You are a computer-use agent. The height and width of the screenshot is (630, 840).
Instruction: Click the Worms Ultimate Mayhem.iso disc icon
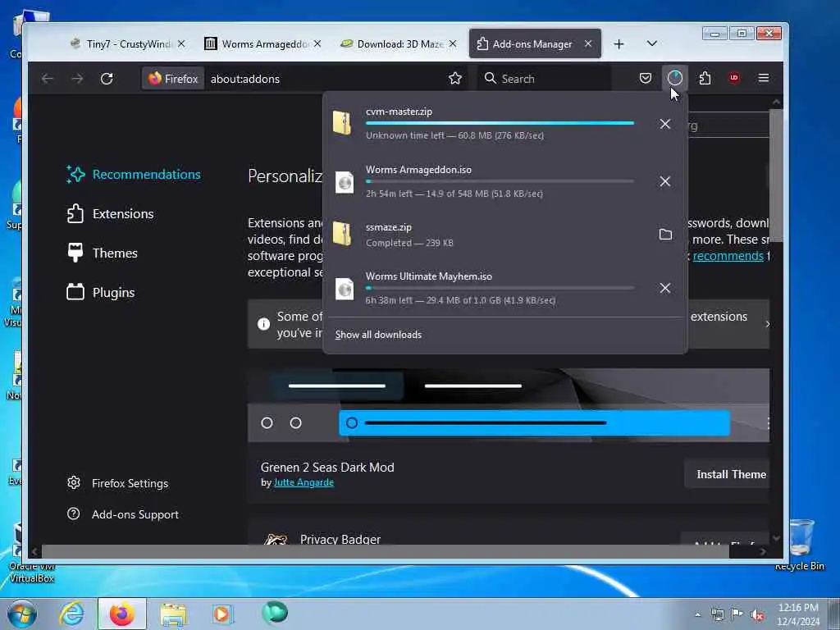tap(344, 289)
